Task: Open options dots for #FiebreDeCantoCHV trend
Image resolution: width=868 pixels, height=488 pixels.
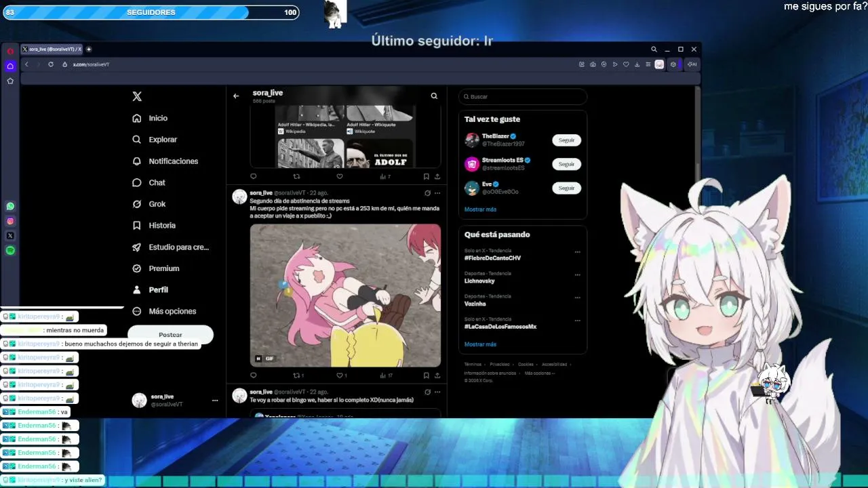Action: click(578, 252)
